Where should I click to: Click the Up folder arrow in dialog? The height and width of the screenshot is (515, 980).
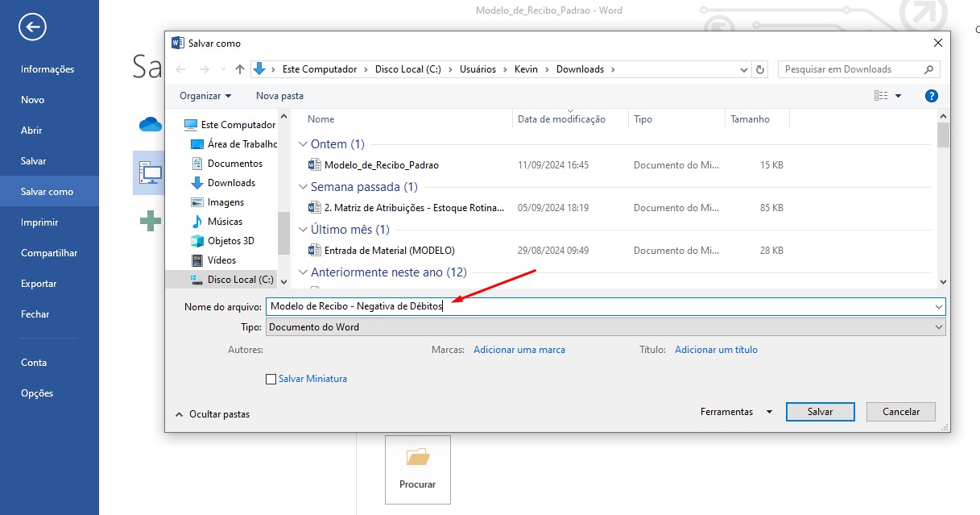point(240,69)
